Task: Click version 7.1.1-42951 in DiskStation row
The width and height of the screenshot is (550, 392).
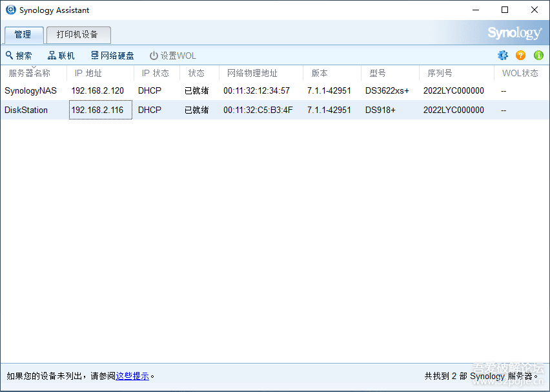Action: coord(329,110)
